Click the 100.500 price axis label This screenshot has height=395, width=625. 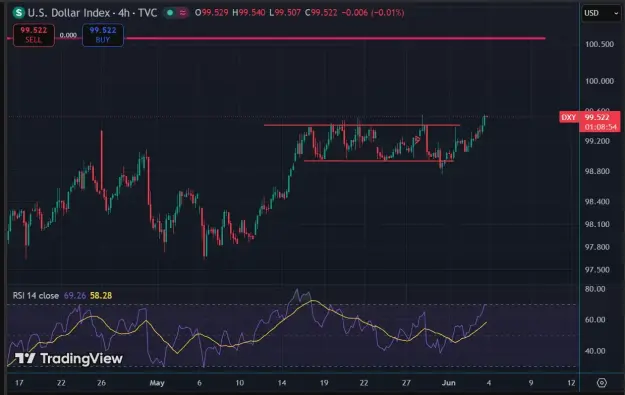[599, 44]
